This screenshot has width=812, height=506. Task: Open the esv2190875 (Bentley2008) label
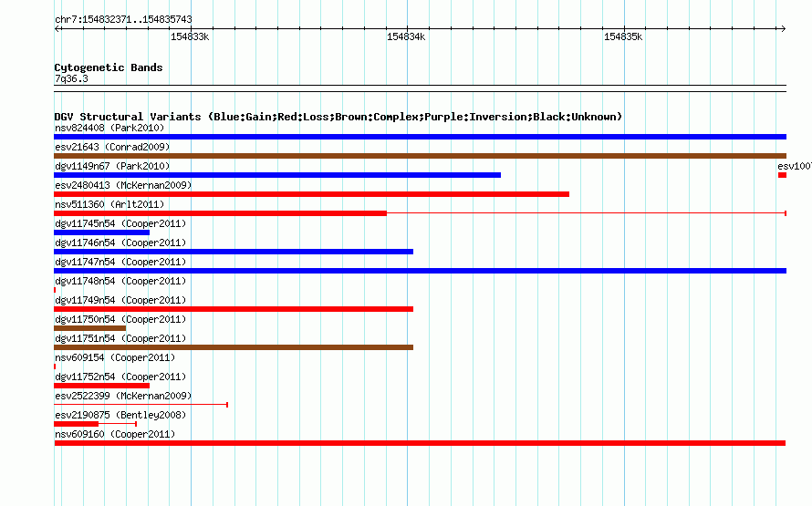(120, 415)
